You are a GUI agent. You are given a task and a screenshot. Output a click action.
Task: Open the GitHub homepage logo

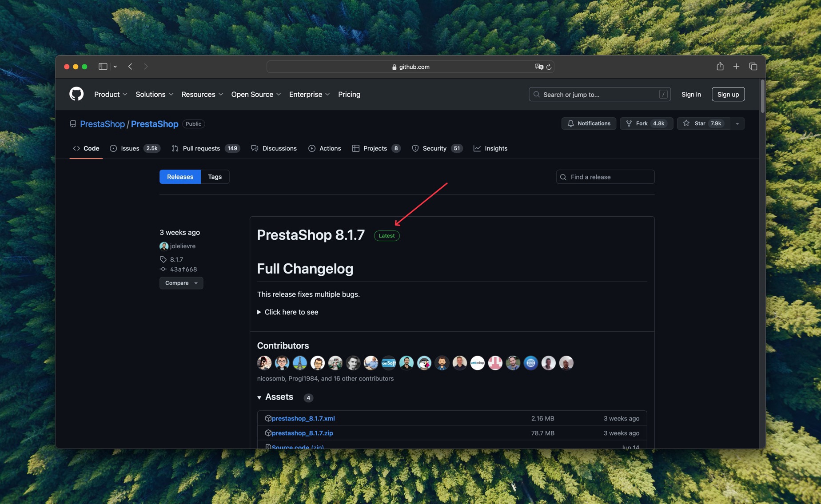[76, 94]
